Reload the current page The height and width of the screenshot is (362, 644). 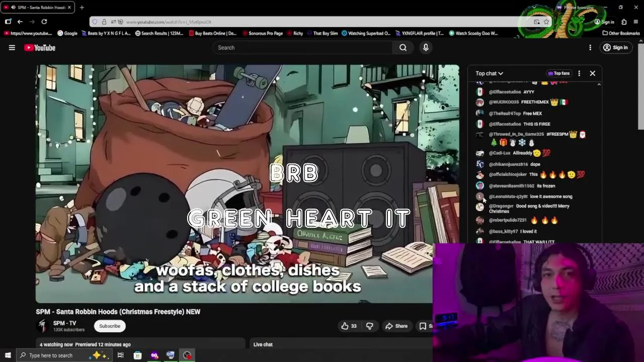coord(44,22)
